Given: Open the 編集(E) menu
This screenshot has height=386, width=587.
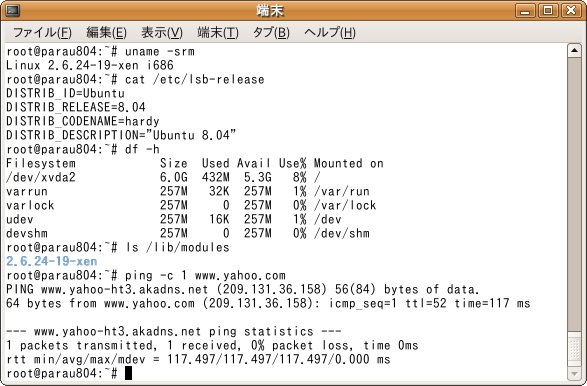Looking at the screenshot, I should point(106,33).
